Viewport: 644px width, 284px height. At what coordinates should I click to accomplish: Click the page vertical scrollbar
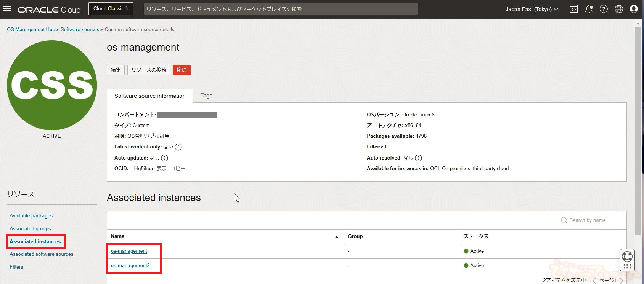[x=638, y=129]
